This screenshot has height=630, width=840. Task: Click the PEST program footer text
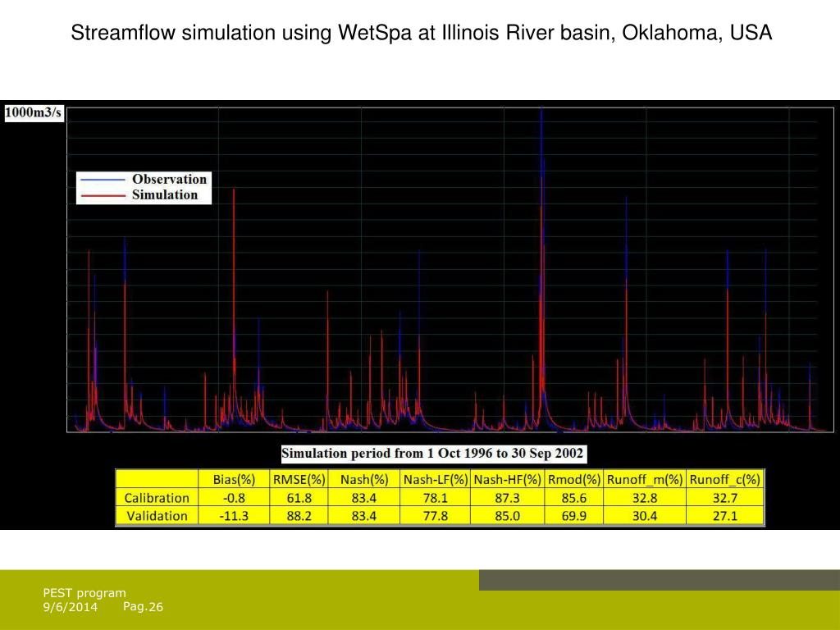point(84,593)
